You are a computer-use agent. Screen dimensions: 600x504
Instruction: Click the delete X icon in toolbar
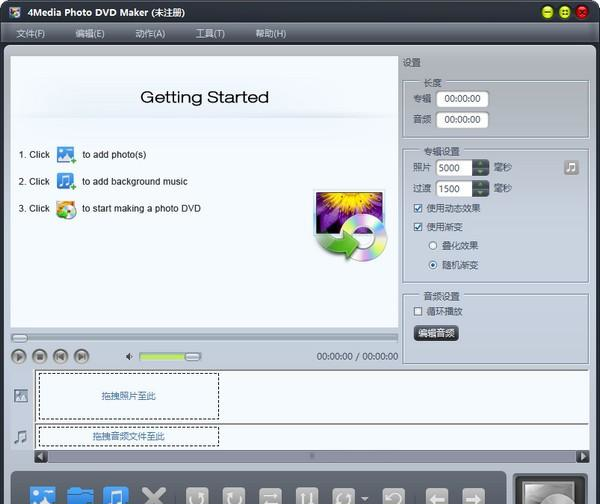point(153,496)
